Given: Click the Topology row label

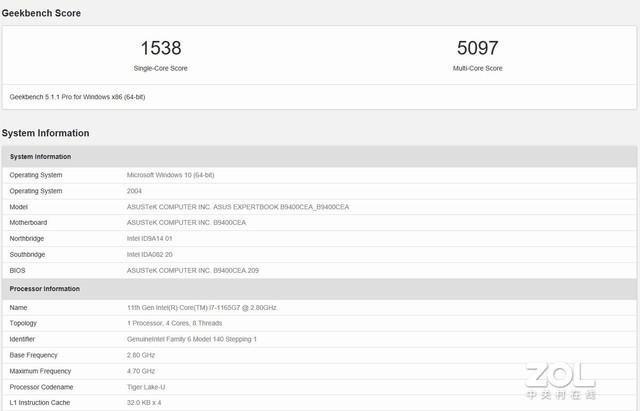Looking at the screenshot, I should click(x=23, y=323).
